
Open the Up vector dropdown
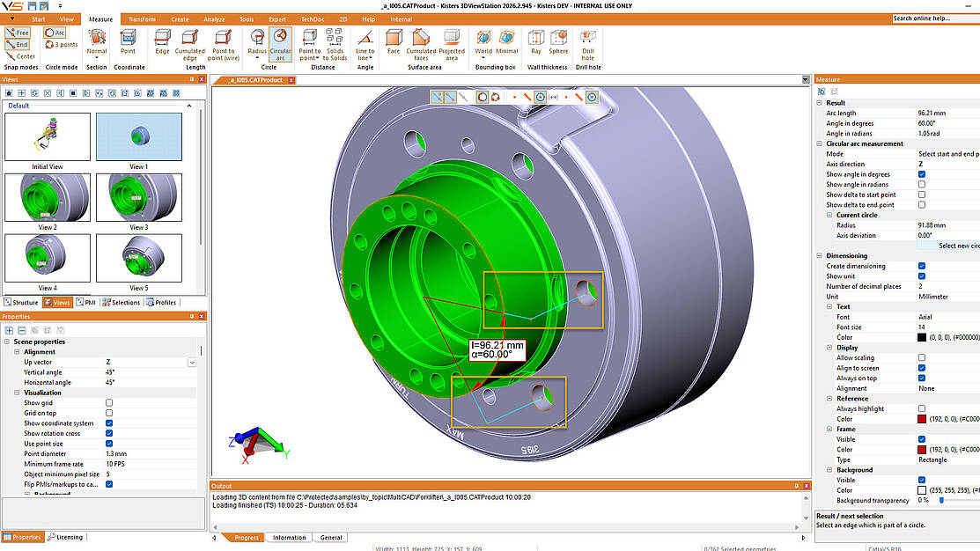coord(192,363)
